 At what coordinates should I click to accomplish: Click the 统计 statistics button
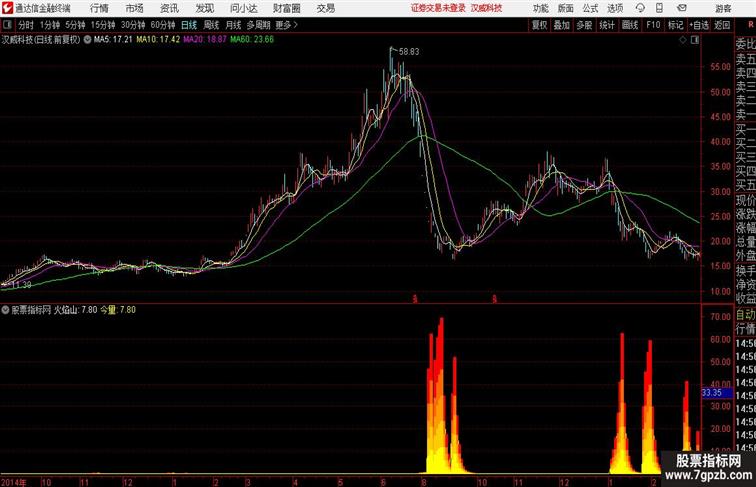[x=607, y=25]
